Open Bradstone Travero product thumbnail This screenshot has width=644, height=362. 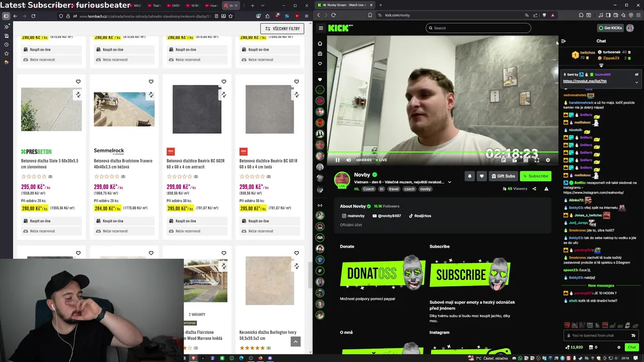click(x=124, y=109)
